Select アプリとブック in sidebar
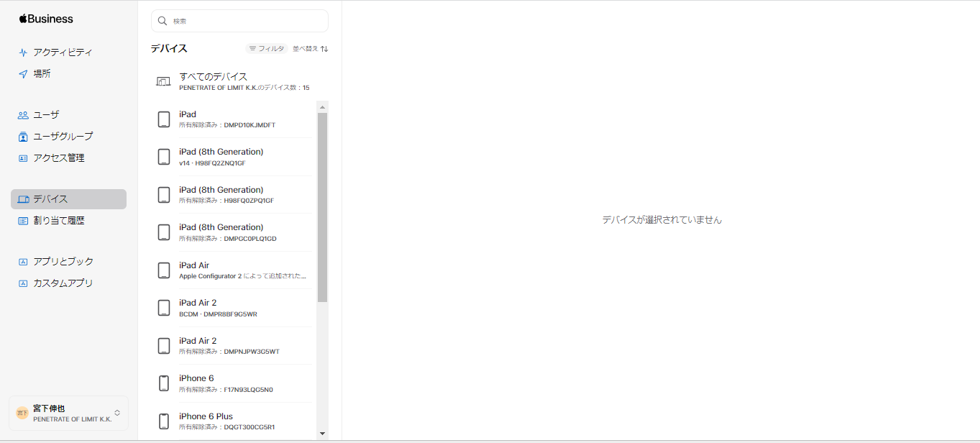Image resolution: width=980 pixels, height=443 pixels. click(68, 262)
